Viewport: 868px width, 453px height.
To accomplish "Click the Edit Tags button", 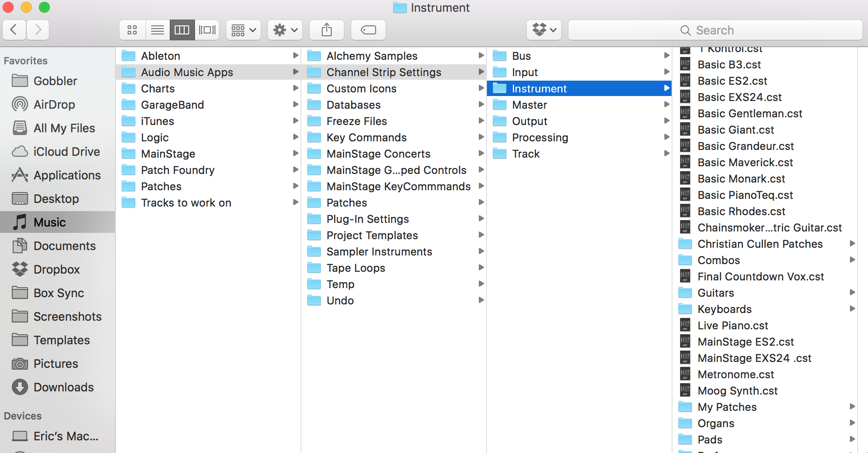I will point(368,30).
